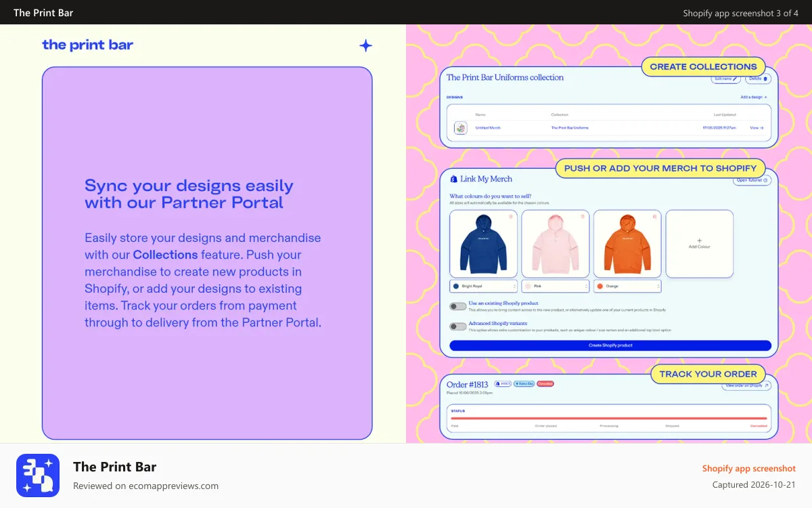Click Shopify app screenshot orange footer label

(x=749, y=469)
